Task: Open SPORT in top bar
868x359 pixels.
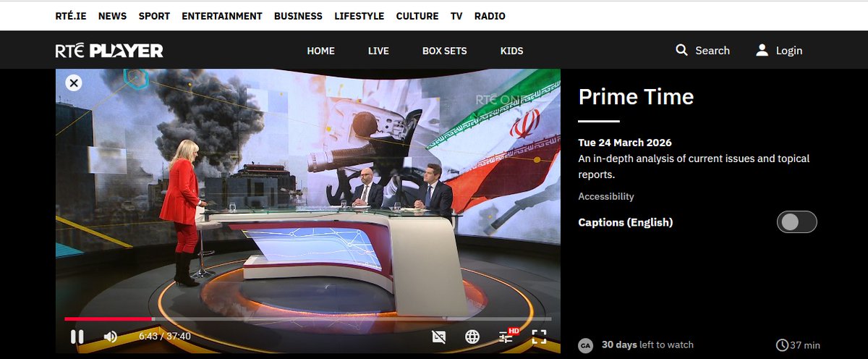Action: pyautogui.click(x=153, y=16)
